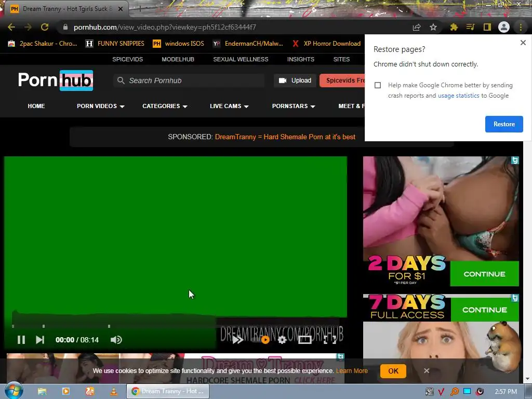The height and width of the screenshot is (399, 532).
Task: Reload the current page
Action: 45,27
